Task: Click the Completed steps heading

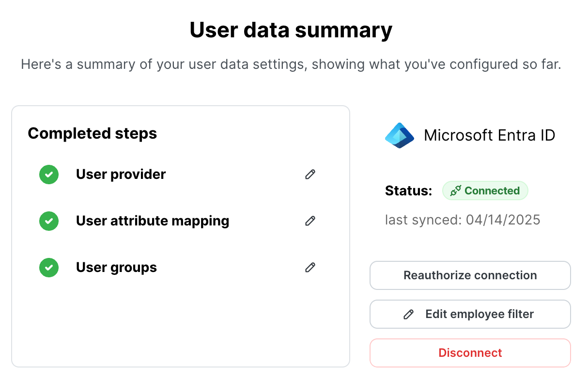Action: (93, 133)
